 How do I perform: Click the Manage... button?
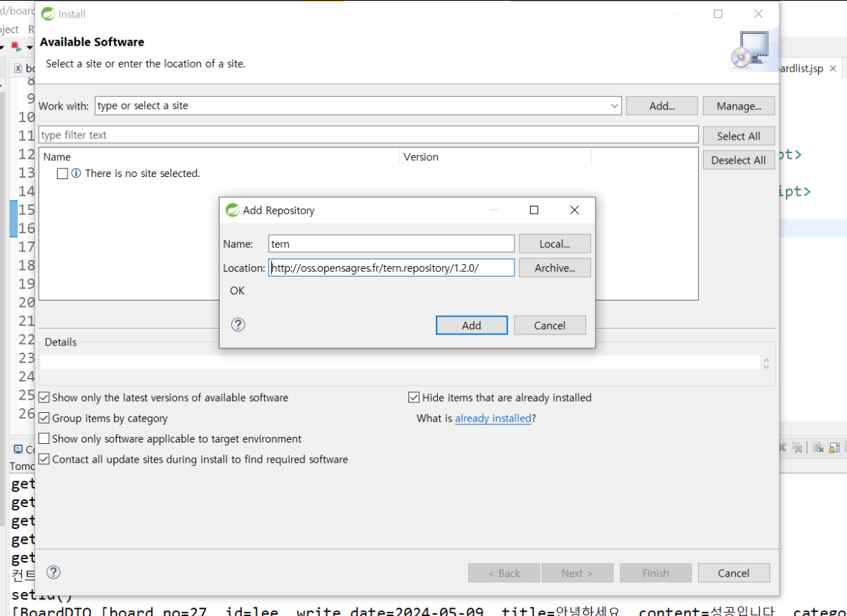[x=739, y=106]
